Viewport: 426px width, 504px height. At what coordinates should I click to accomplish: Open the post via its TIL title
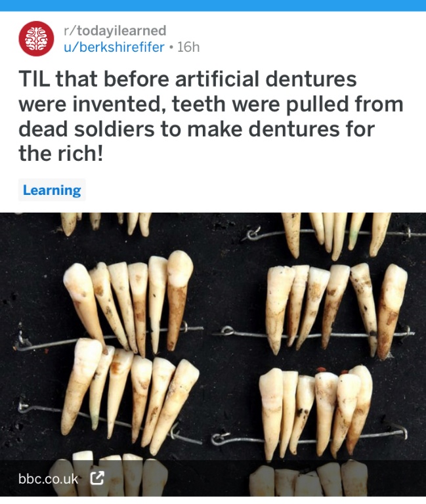[x=211, y=116]
